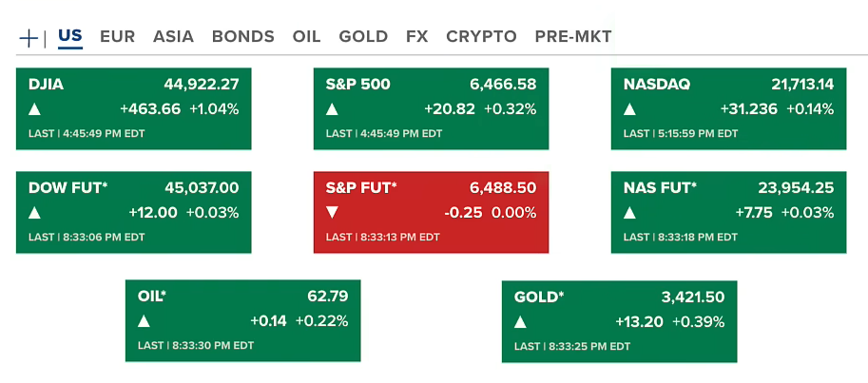The width and height of the screenshot is (868, 383).
Task: Click the DOW FUT up arrow
Action: point(35,212)
